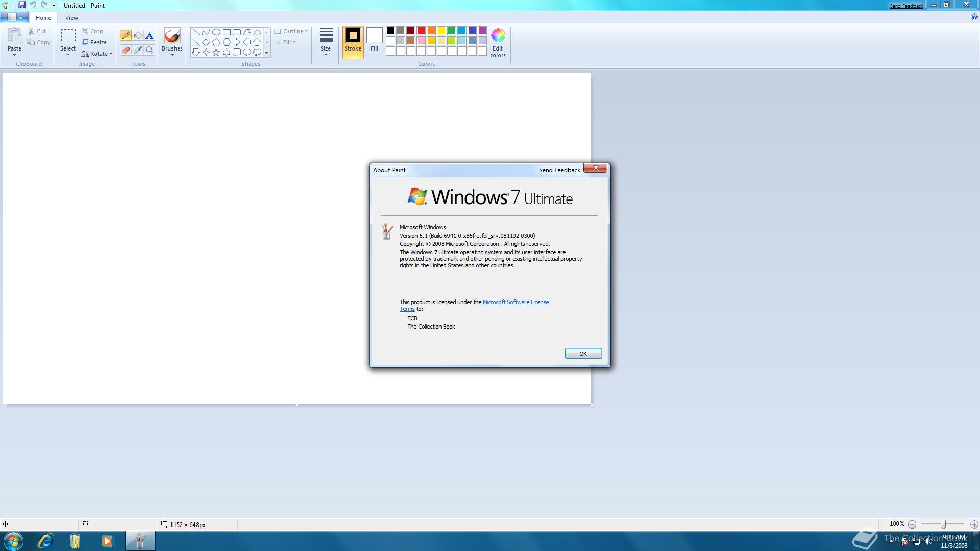Image resolution: width=980 pixels, height=551 pixels.
Task: Open the Select dropdown arrow
Action: coord(68,55)
